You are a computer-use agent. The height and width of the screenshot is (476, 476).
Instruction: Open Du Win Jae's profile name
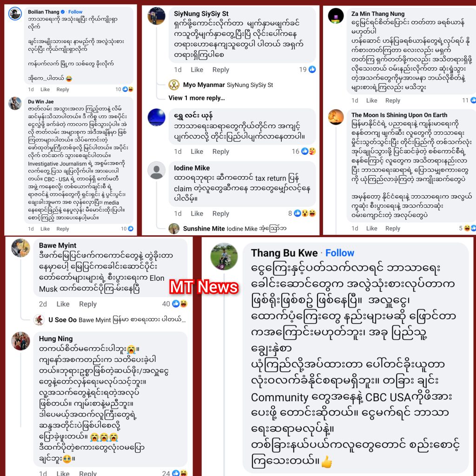click(x=41, y=102)
